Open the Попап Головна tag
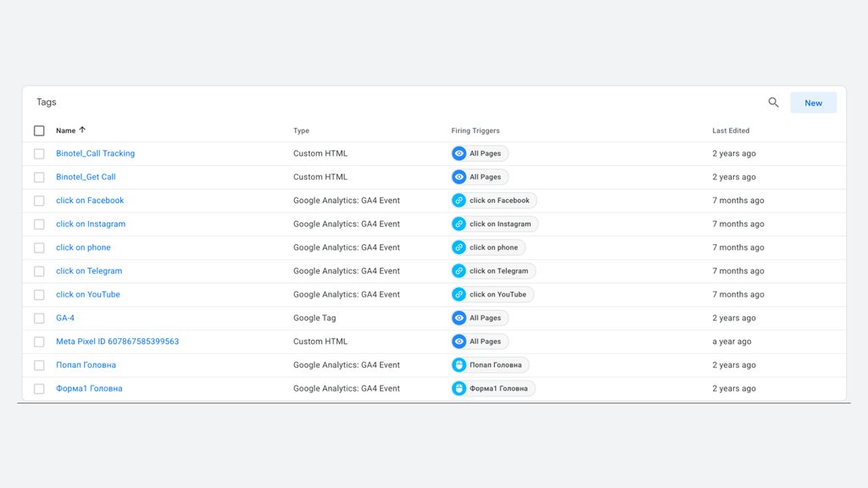 click(x=86, y=365)
